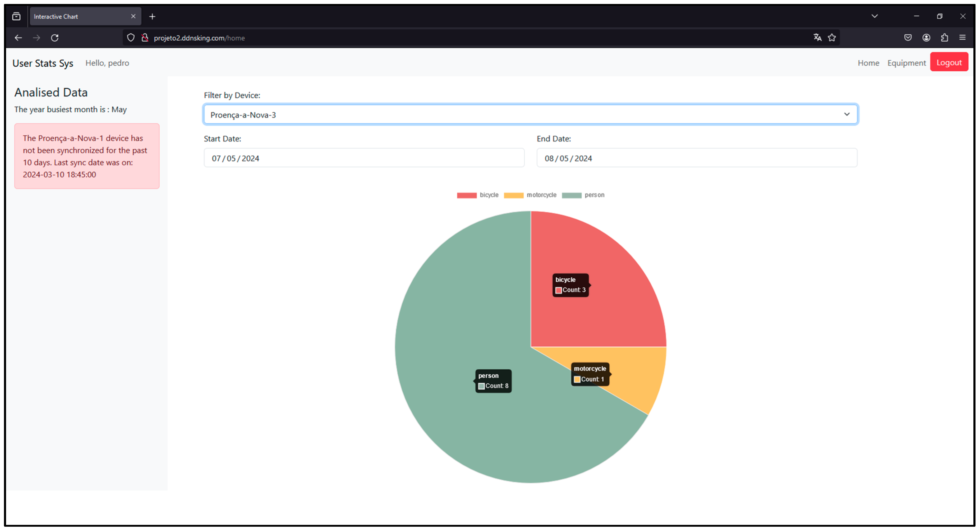The width and height of the screenshot is (980, 532).
Task: Click the red Logout button
Action: click(949, 62)
